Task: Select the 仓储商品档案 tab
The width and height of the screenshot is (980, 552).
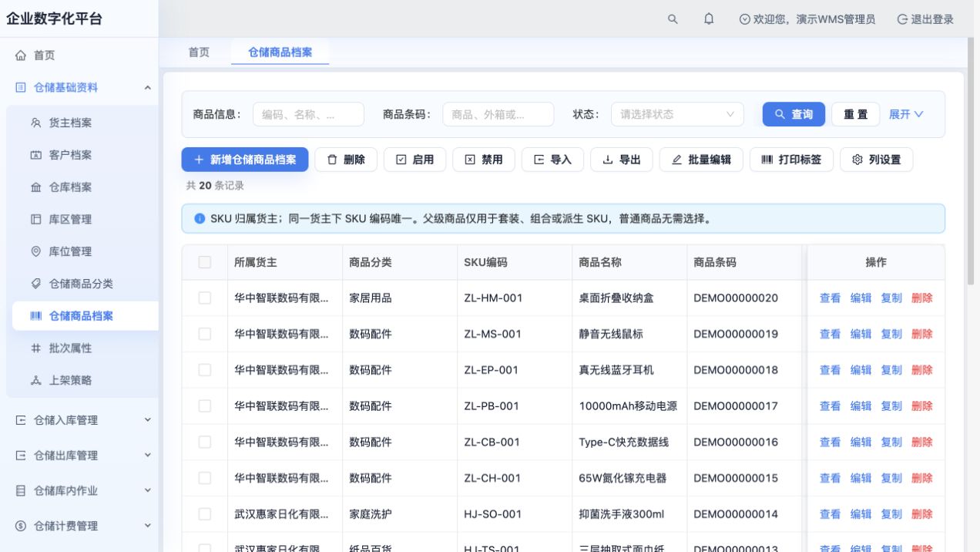Action: pos(280,52)
